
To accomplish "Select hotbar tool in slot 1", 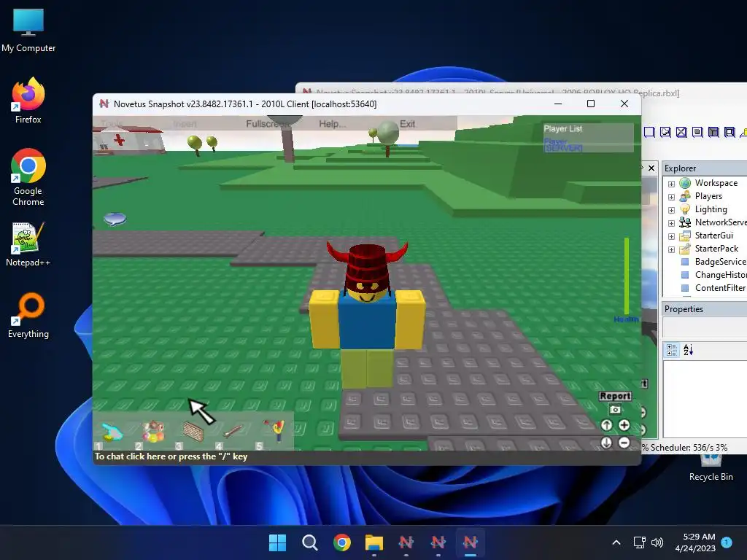I will 112,432.
